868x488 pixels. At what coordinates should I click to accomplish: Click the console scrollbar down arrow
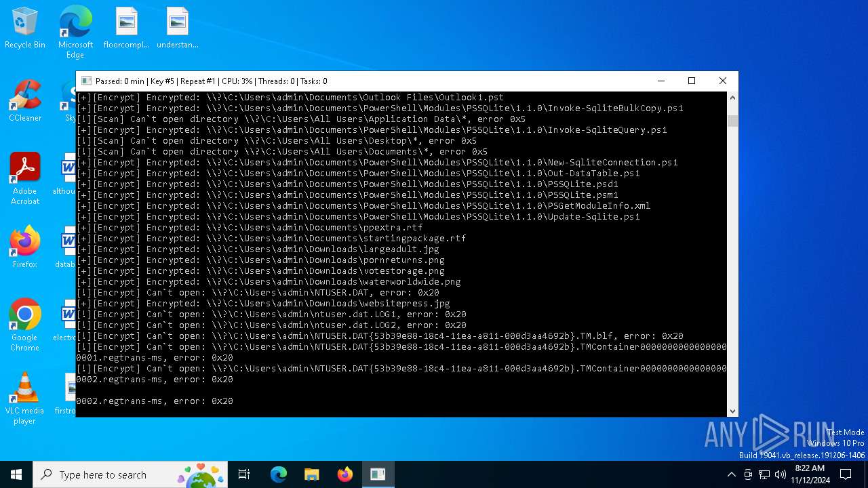[732, 411]
